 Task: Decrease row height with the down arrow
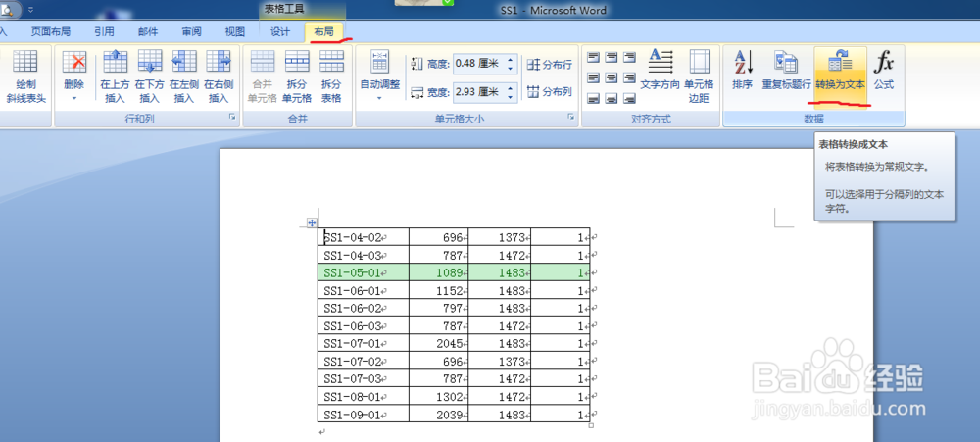pos(511,68)
